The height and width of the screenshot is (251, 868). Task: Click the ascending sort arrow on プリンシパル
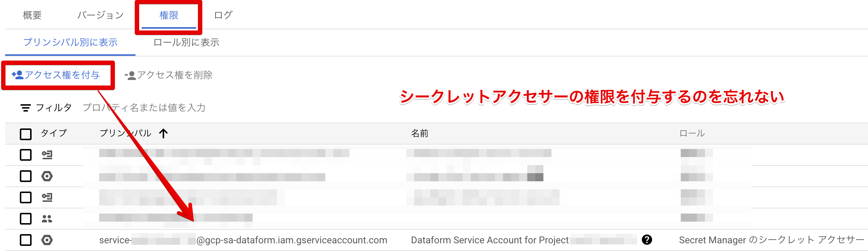coord(163,134)
